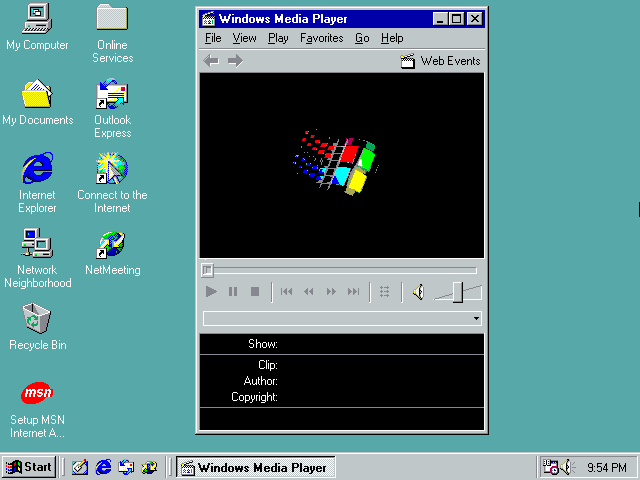Click the channels quick launch icon

click(x=149, y=467)
